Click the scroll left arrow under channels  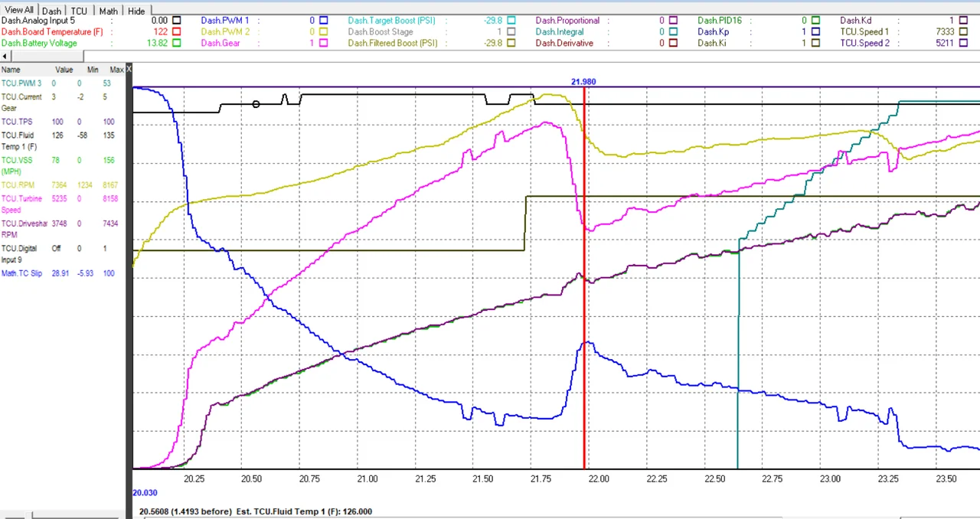point(5,57)
